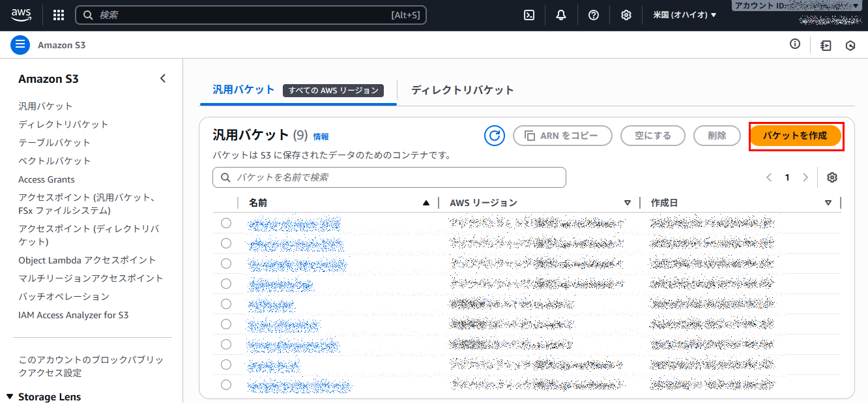868x403 pixels.
Task: Collapse the Amazon S3 sidebar
Action: click(x=163, y=78)
